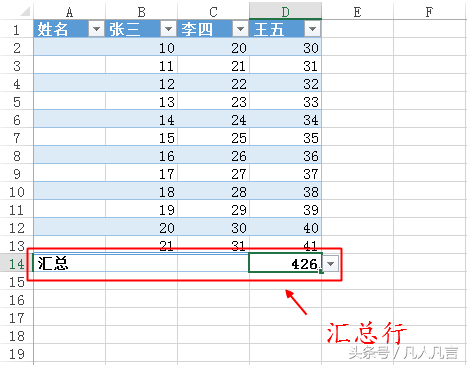This screenshot has width=467, height=365.
Task: Select cell D3 with value 31
Action: (x=285, y=66)
